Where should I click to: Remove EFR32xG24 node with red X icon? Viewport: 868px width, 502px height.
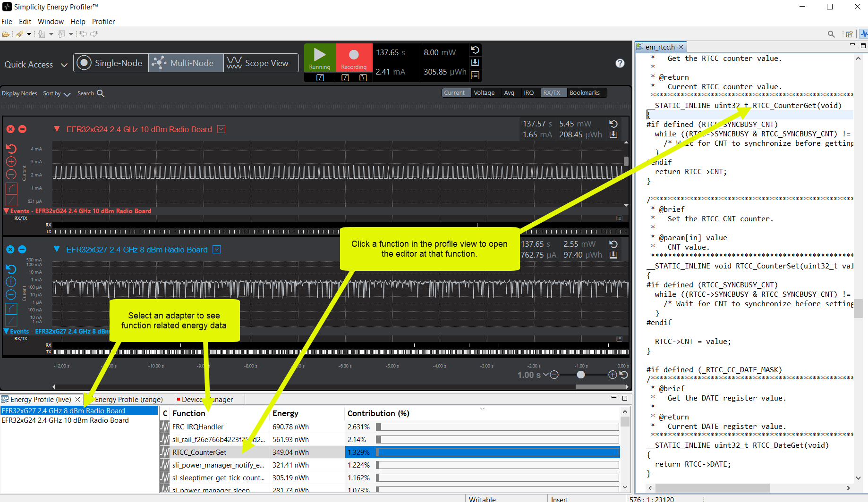(x=10, y=129)
